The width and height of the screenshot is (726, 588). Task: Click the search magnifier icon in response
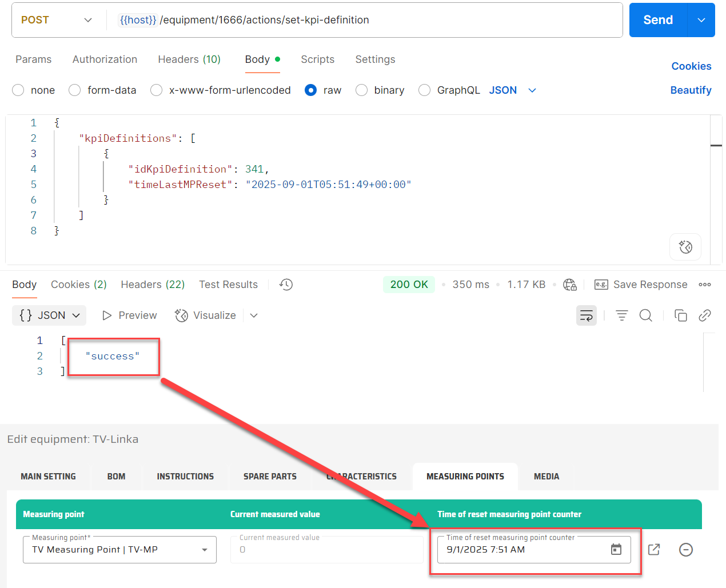(x=645, y=315)
